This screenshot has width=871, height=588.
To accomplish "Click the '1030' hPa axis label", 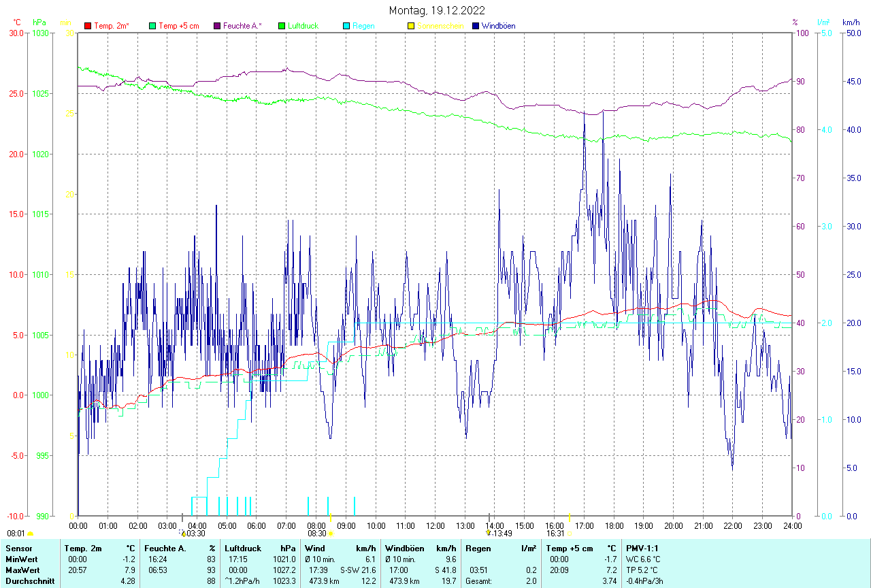I will pyautogui.click(x=42, y=33).
